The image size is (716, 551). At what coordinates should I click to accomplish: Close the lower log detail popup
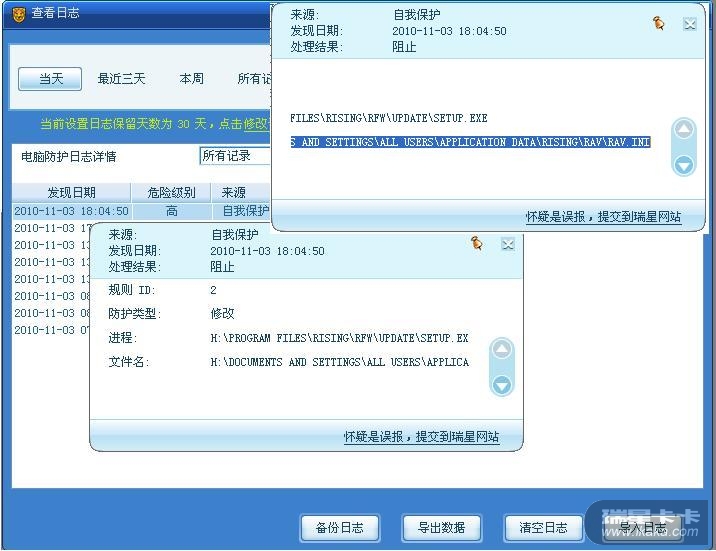508,244
